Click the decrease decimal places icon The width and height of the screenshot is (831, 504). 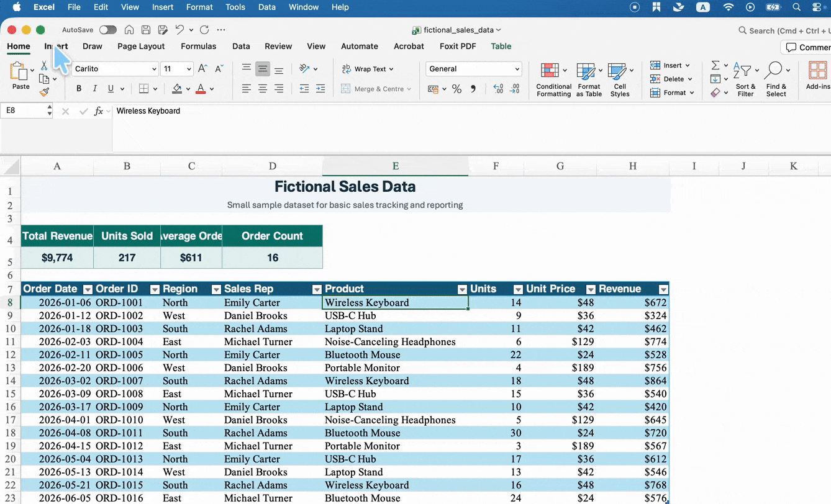[x=515, y=89]
